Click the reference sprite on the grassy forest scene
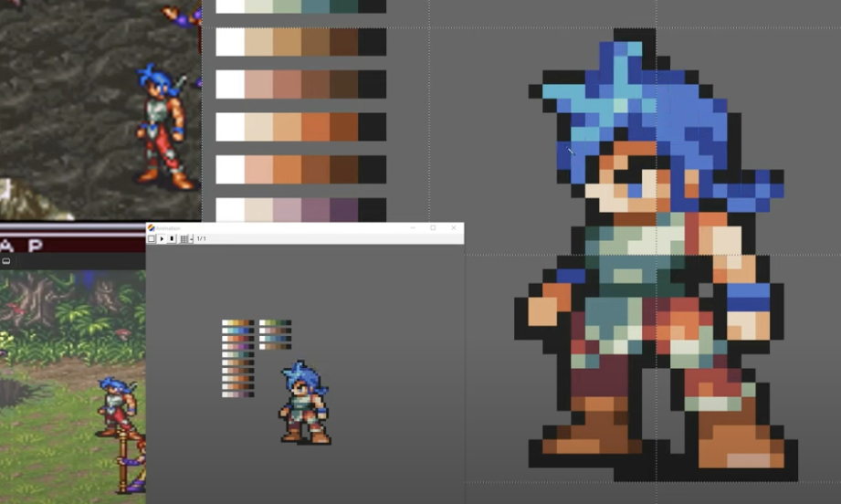The width and height of the screenshot is (841, 504). point(118,406)
